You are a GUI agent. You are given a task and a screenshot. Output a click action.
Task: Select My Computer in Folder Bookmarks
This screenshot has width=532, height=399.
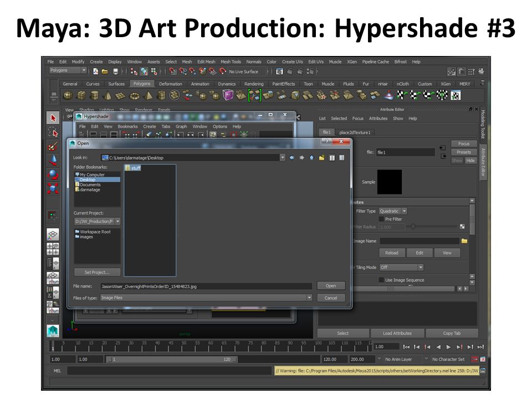(x=90, y=175)
